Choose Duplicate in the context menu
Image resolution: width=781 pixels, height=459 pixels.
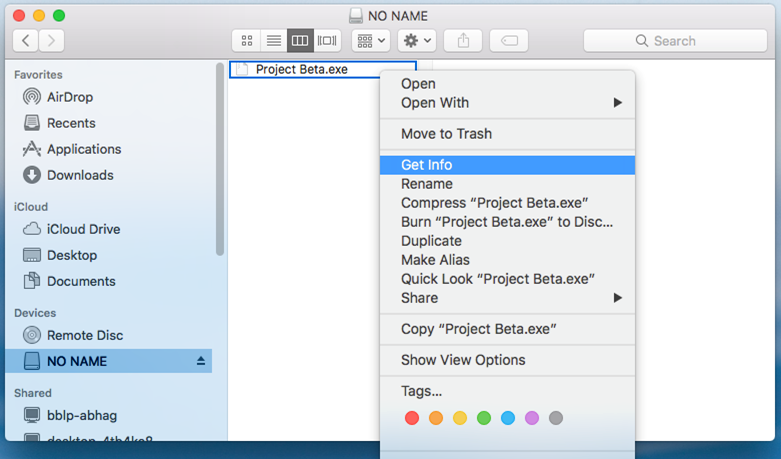coord(431,241)
